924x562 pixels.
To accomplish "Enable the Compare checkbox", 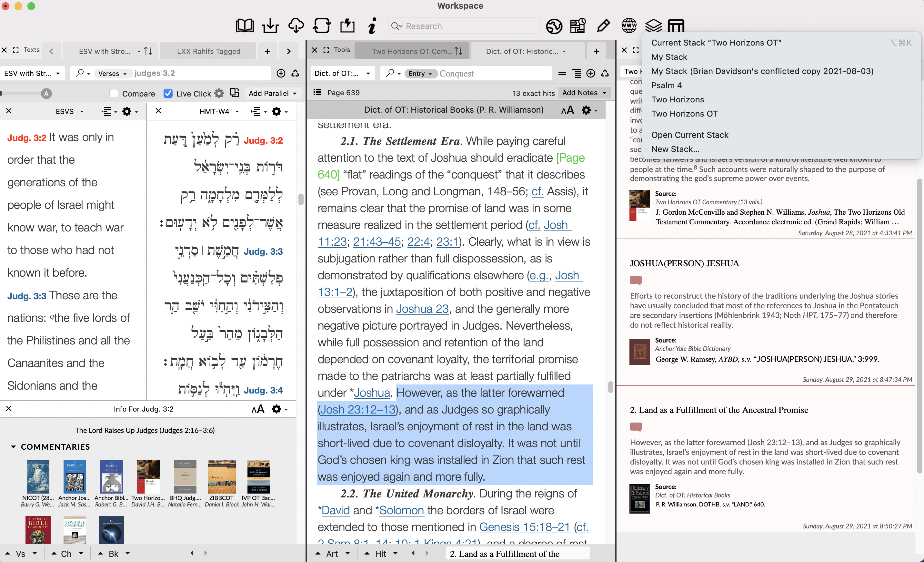I will point(114,93).
